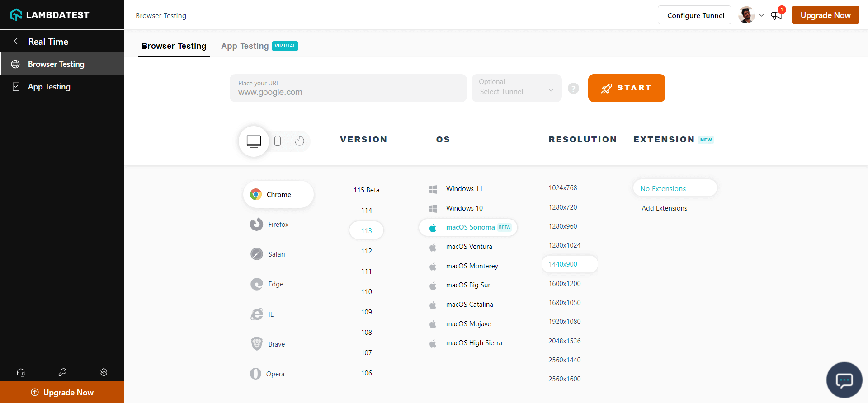Choose version 115 Beta
868x403 pixels.
[367, 190]
